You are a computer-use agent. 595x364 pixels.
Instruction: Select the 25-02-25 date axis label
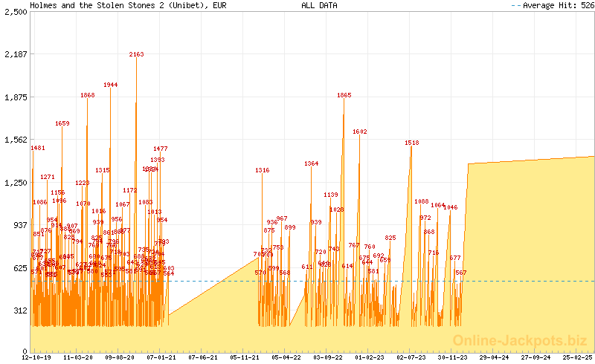coord(577,357)
